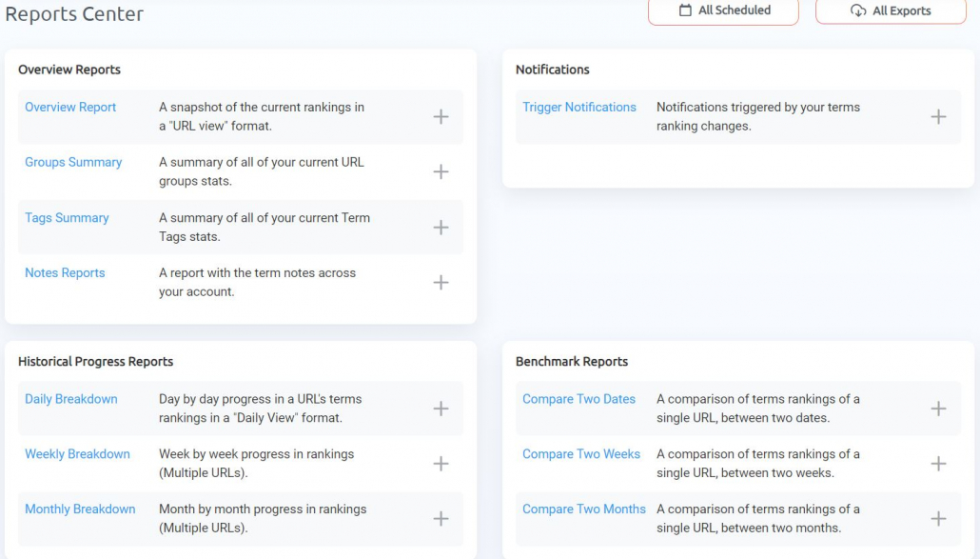Go to the Trigger Notifications link
This screenshot has height=559, width=980.
tap(579, 107)
